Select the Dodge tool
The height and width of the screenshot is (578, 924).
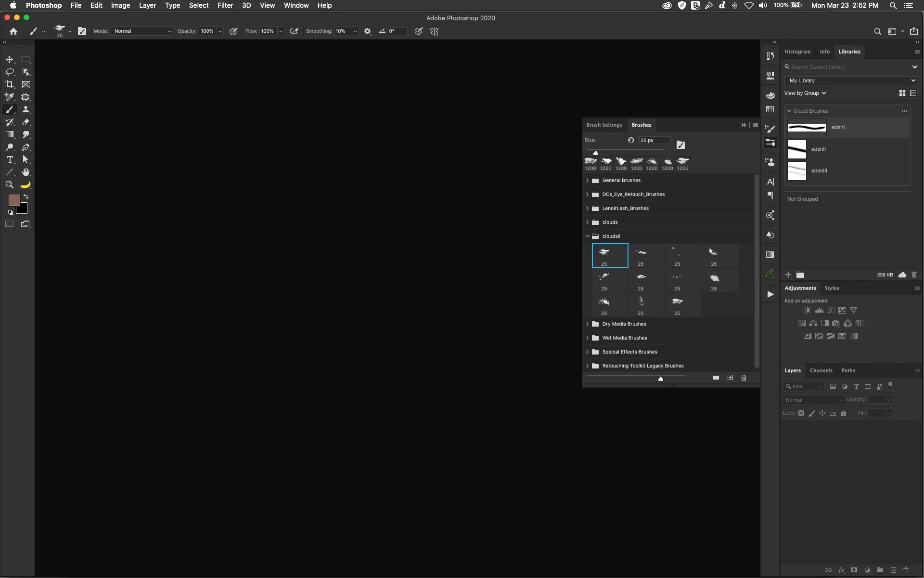(10, 147)
